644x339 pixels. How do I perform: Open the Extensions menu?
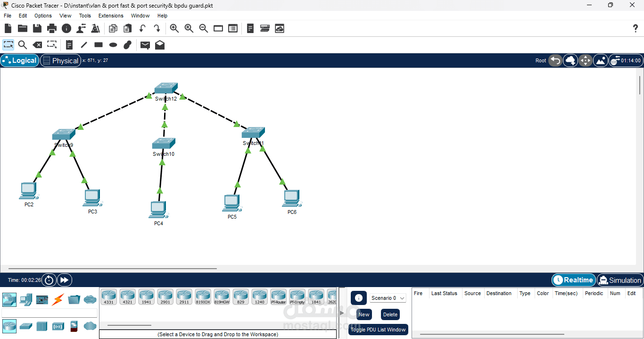click(x=110, y=16)
